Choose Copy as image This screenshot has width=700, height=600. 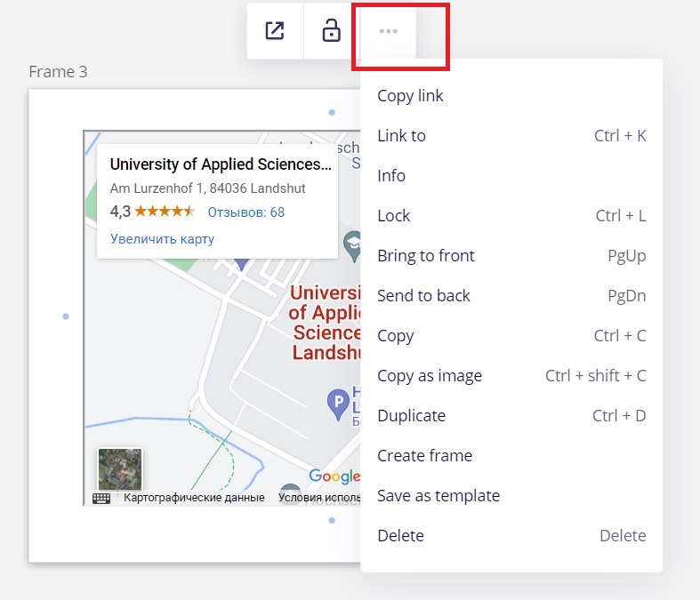pos(511,376)
